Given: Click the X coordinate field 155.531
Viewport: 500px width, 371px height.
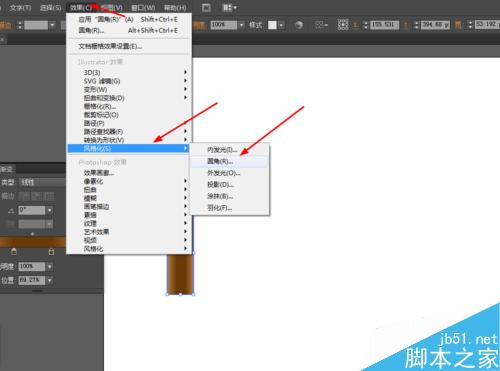Looking at the screenshot, I should [384, 25].
